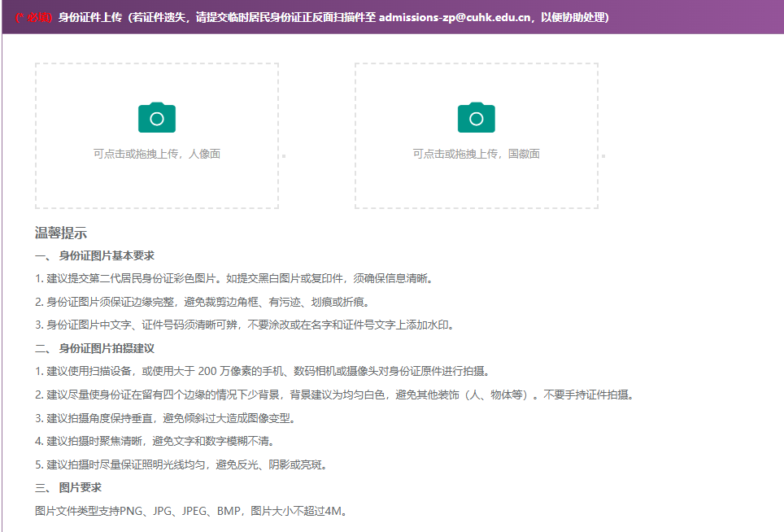Click the teal camera icon in the left upload box
Viewport: 784px width, 532px height.
(x=157, y=117)
